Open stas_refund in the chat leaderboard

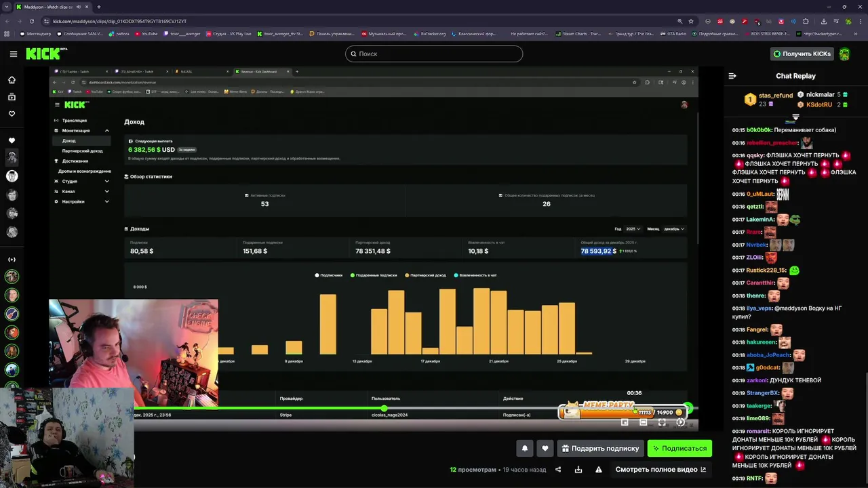pos(776,96)
